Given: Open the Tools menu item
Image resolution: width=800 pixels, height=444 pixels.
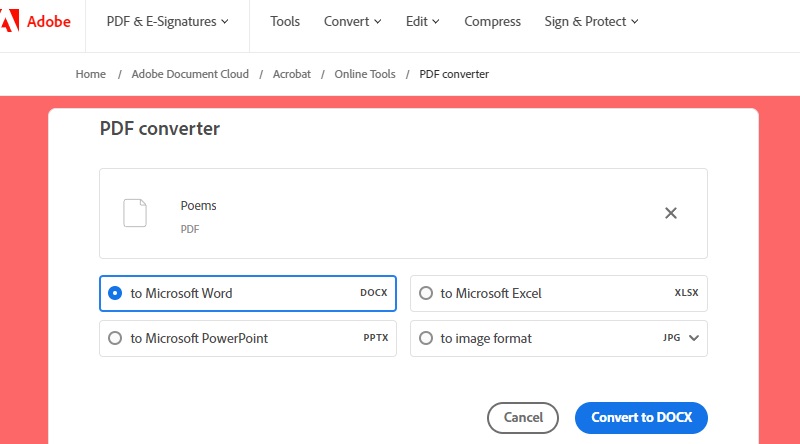Looking at the screenshot, I should pyautogui.click(x=285, y=21).
